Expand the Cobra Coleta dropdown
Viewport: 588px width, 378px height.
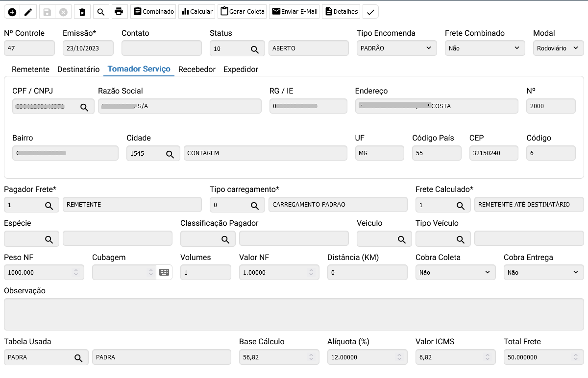455,273
